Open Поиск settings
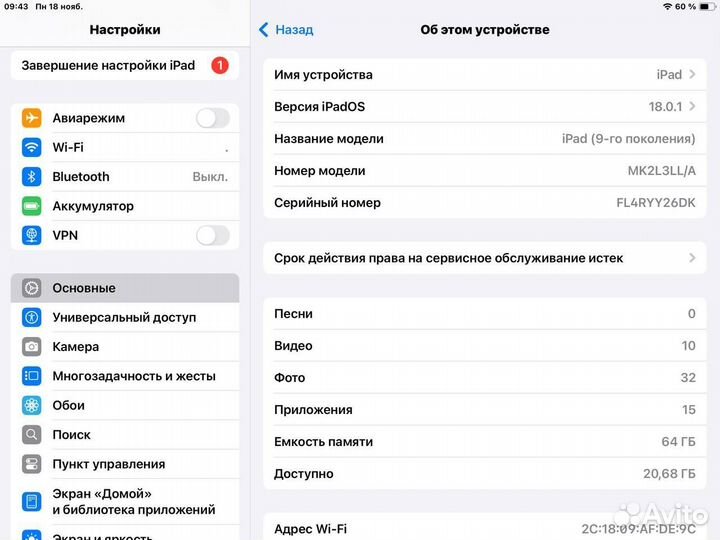This screenshot has width=720, height=540. 125,434
